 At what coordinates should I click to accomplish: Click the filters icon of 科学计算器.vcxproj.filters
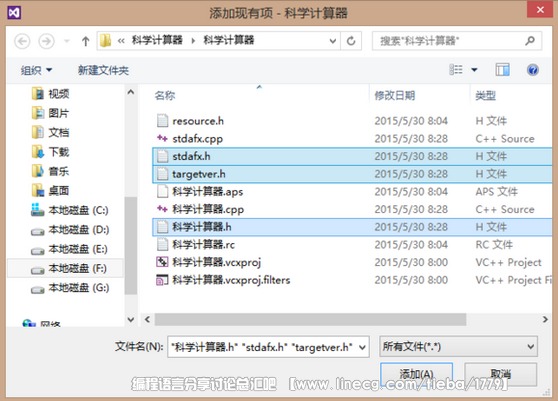162,280
